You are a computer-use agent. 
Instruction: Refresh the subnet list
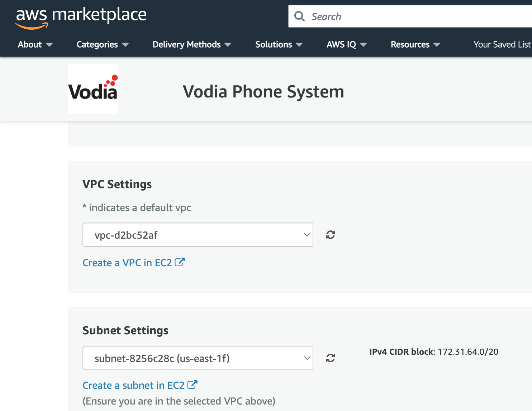click(331, 358)
